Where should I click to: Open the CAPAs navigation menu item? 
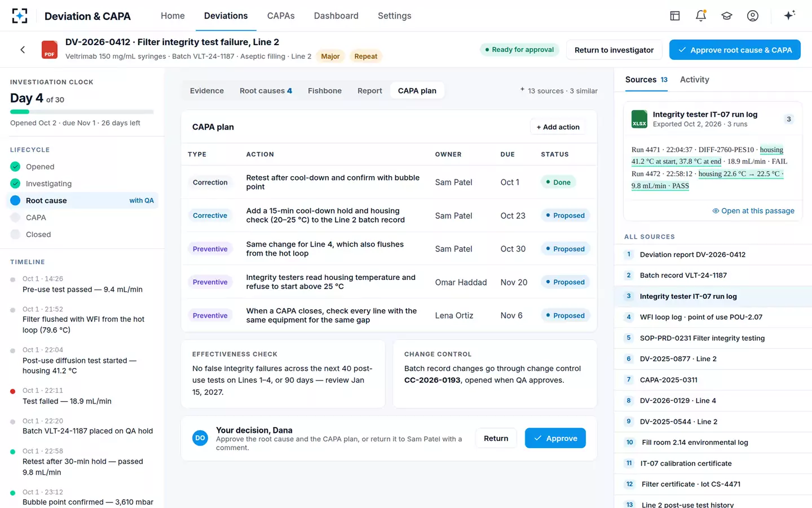point(281,16)
